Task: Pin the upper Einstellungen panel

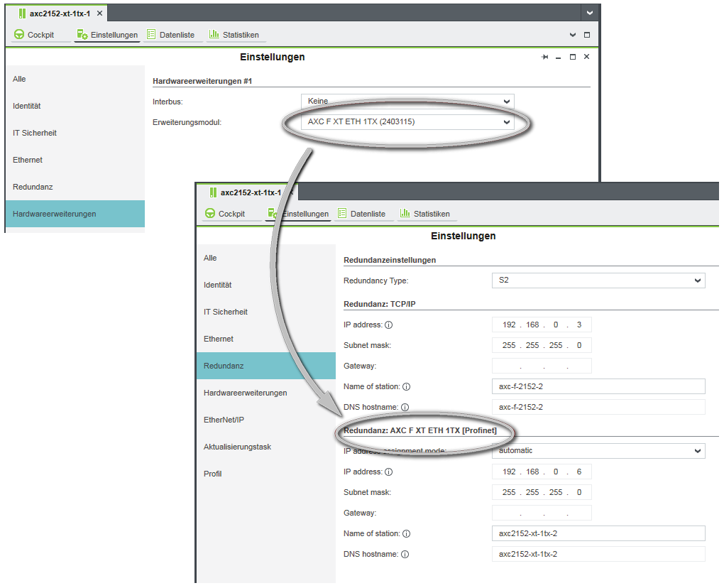Action: [x=544, y=58]
